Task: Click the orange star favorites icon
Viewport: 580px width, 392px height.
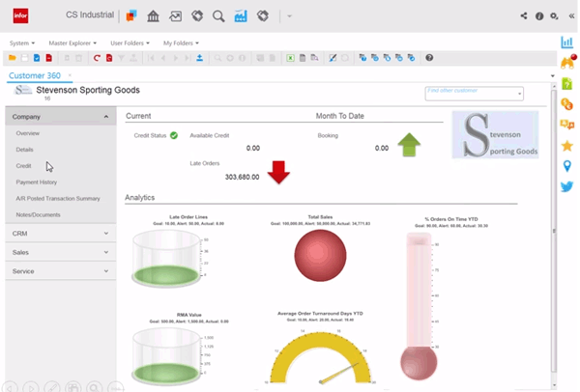Action: pos(566,146)
